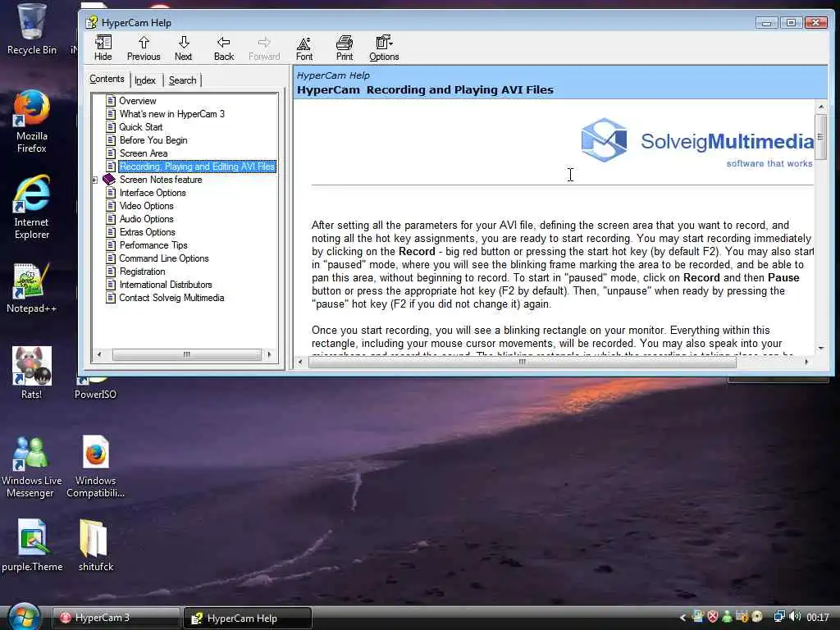Click the Back toolbar button
The image size is (840, 630).
[x=224, y=48]
